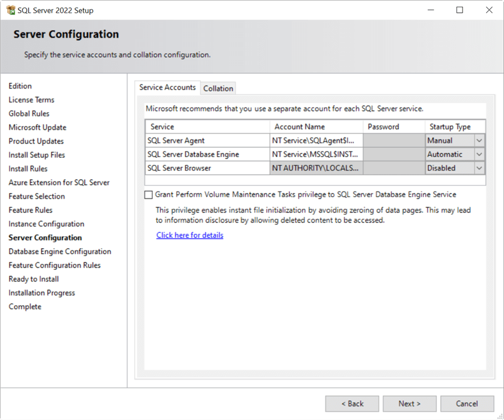Click the SQL Server setup icon in title bar

point(9,10)
